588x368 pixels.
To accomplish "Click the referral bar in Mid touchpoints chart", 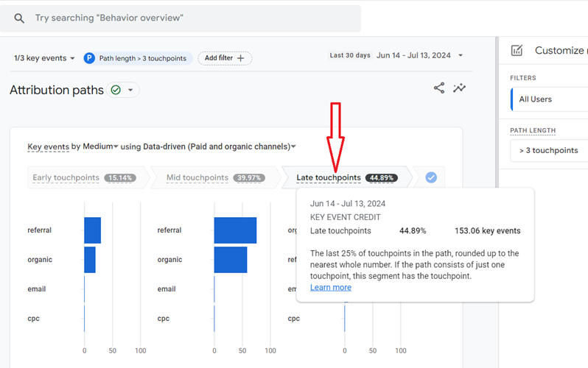I will (x=236, y=230).
